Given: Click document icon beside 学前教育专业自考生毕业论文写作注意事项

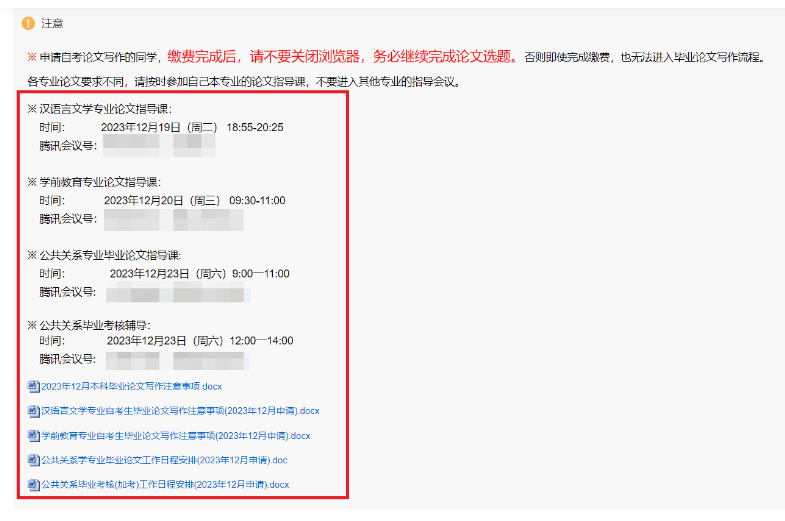Looking at the screenshot, I should click(x=34, y=435).
